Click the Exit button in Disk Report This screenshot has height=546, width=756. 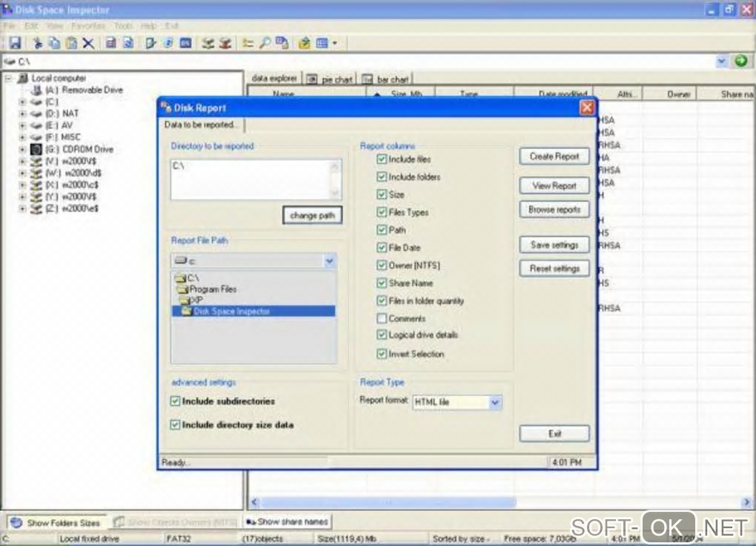(554, 433)
